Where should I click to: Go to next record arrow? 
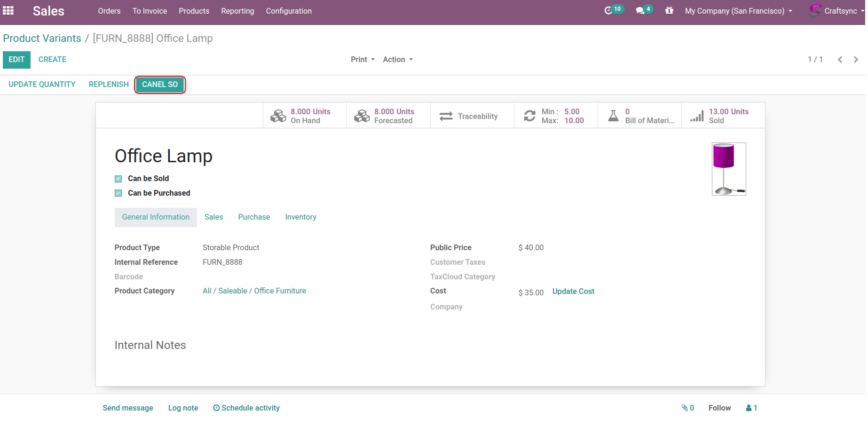pos(856,60)
